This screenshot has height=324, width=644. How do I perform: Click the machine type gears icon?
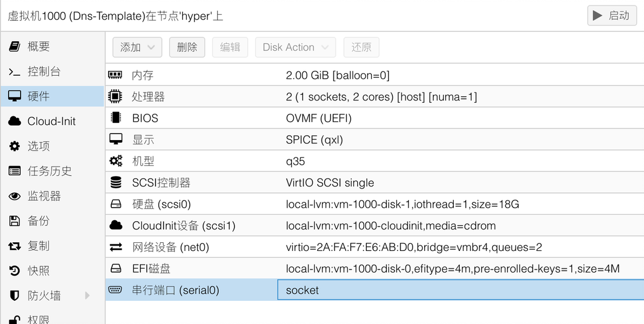116,161
